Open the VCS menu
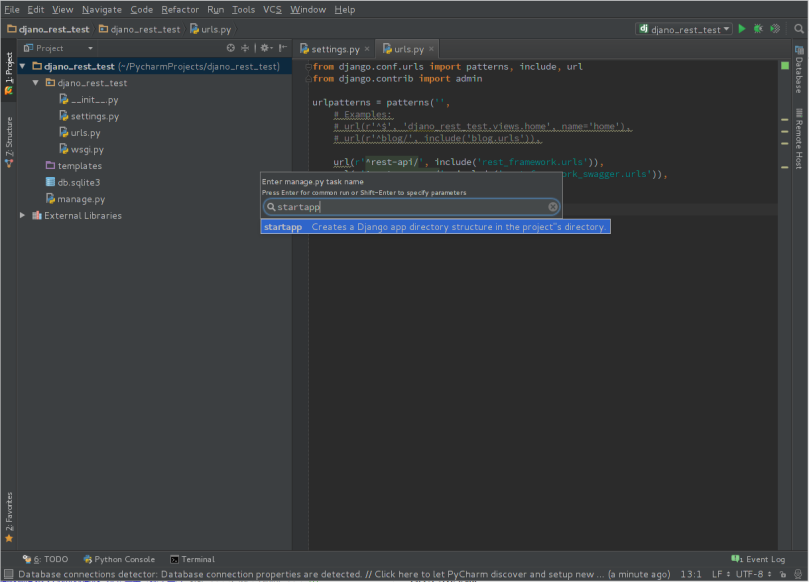Screen dimensions: 809x582 pos(272,9)
